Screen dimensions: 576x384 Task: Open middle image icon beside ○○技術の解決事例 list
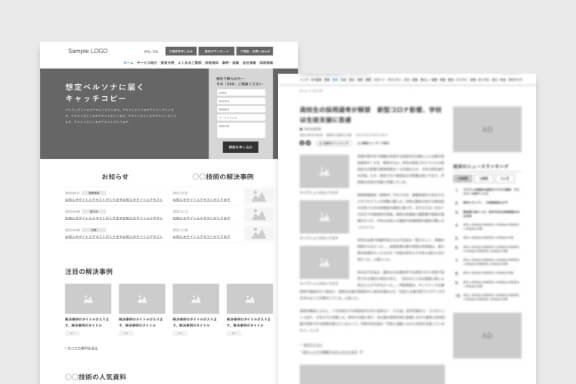pos(259,215)
